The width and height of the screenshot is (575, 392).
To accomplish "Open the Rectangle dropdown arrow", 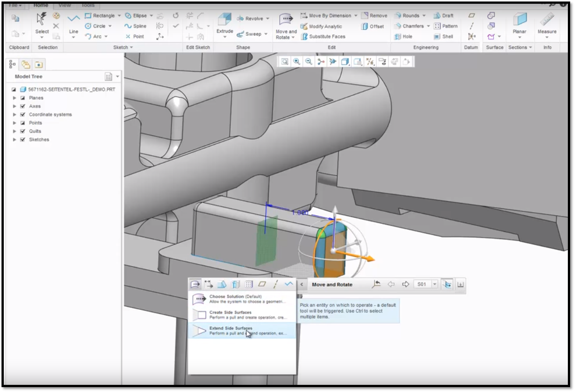I will [119, 15].
